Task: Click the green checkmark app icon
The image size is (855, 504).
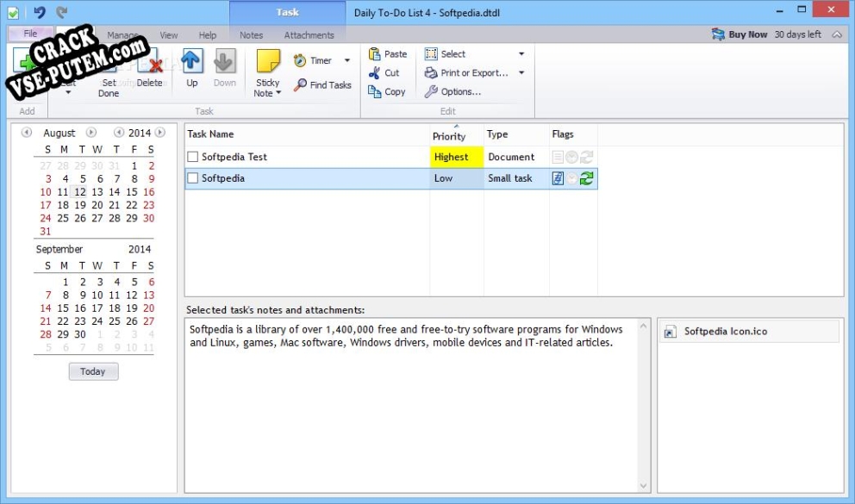Action: (13, 13)
